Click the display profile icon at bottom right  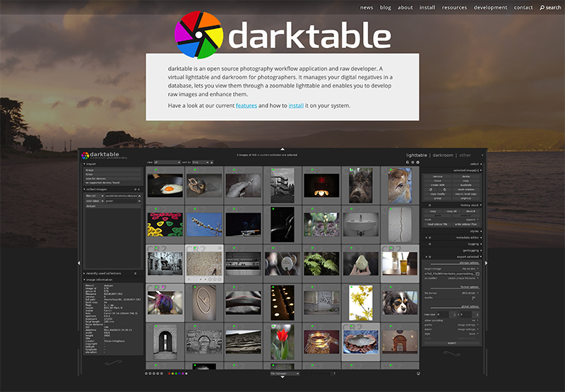[x=418, y=373]
